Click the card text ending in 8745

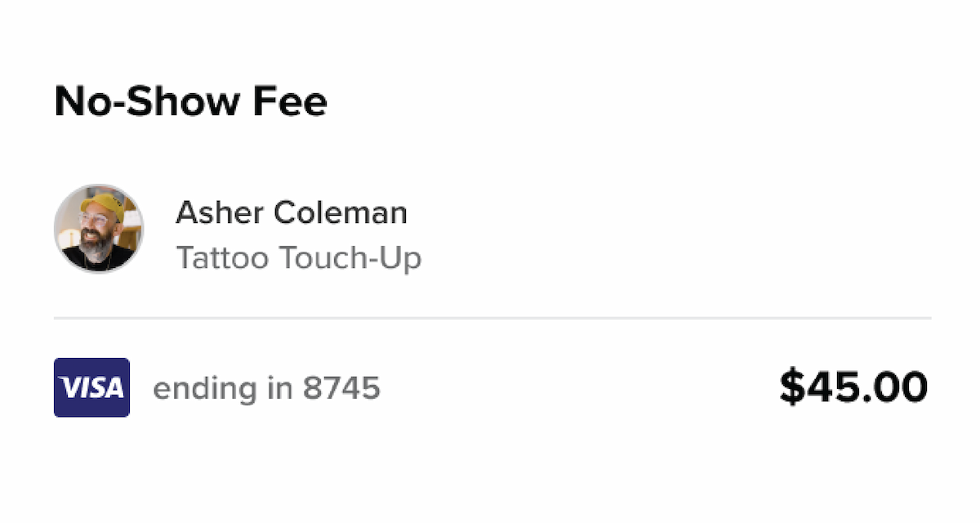pyautogui.click(x=267, y=388)
